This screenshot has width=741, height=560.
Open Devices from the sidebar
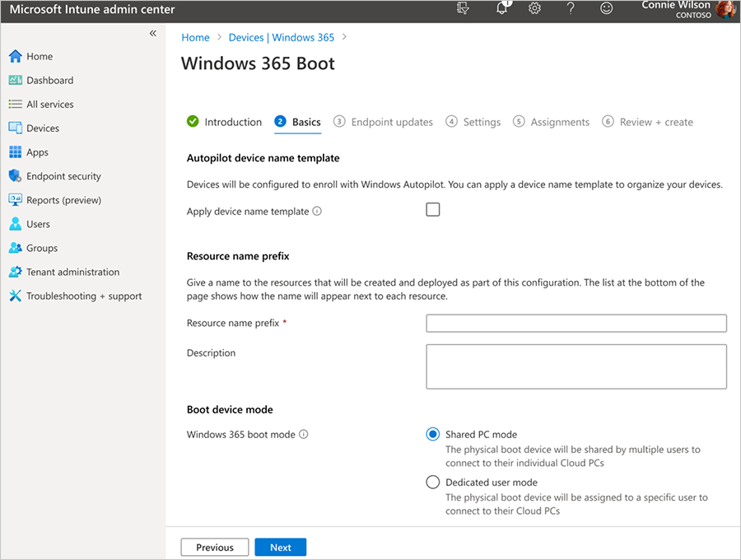coord(42,128)
